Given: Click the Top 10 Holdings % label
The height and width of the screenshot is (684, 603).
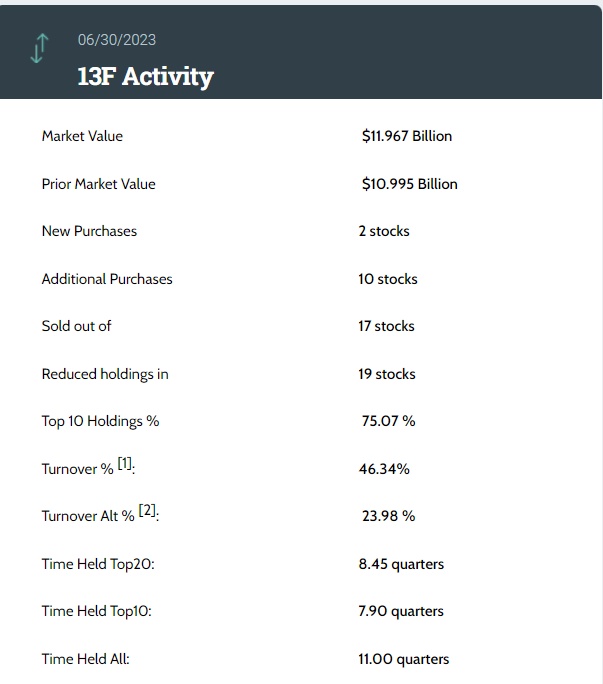Looking at the screenshot, I should tap(100, 421).
